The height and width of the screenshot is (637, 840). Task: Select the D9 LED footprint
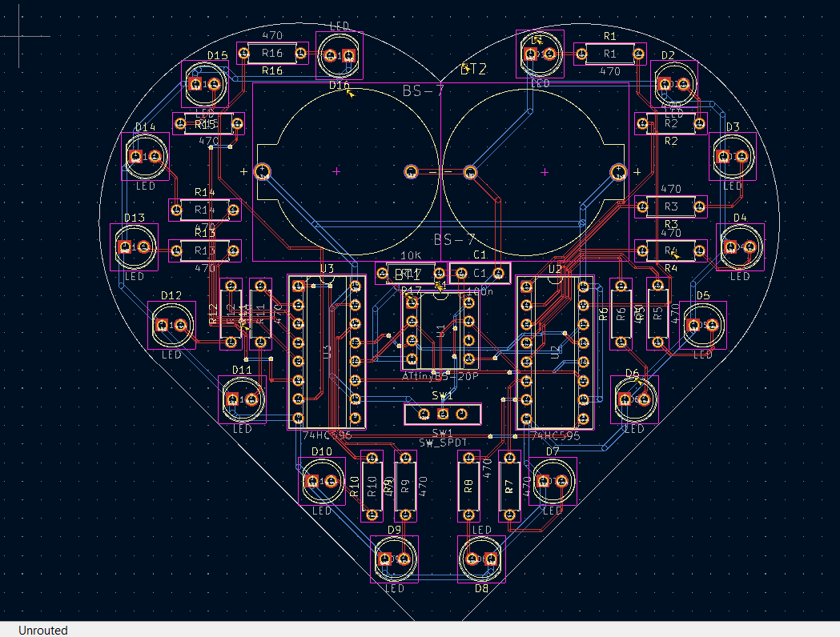(x=394, y=559)
